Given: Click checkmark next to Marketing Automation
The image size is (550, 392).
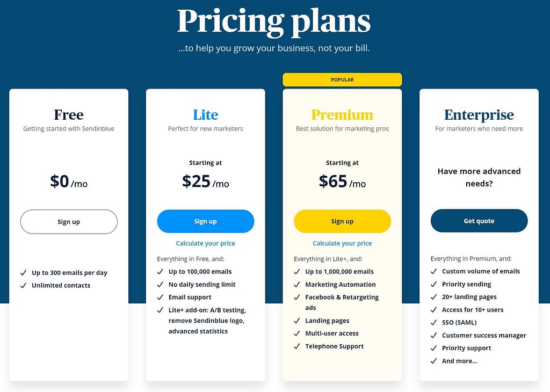Looking at the screenshot, I should click(x=297, y=285).
